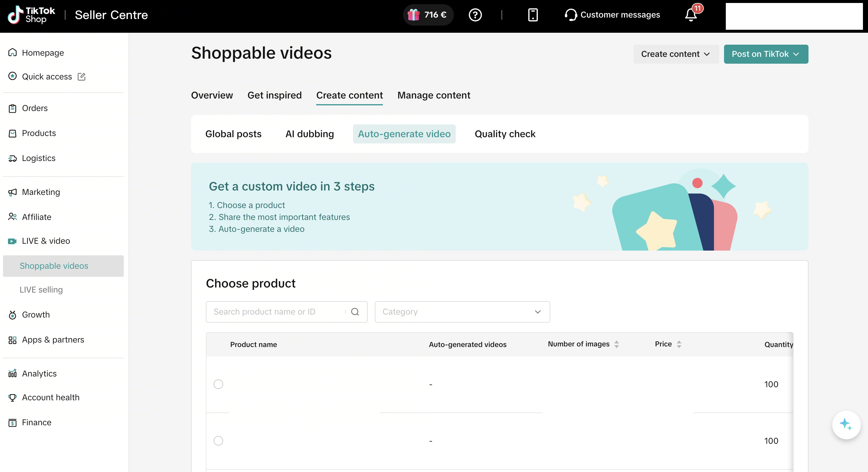Click the Orders clipboard icon
Screen dimensions: 868x472
click(12, 108)
